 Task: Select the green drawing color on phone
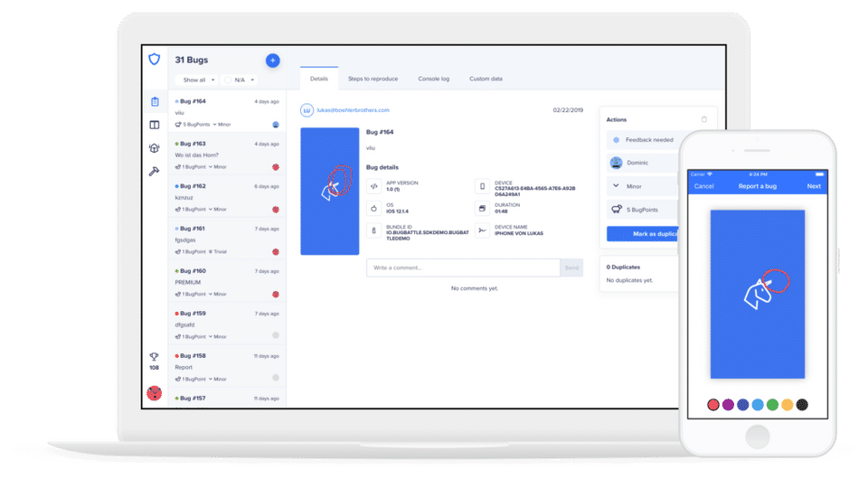click(772, 405)
